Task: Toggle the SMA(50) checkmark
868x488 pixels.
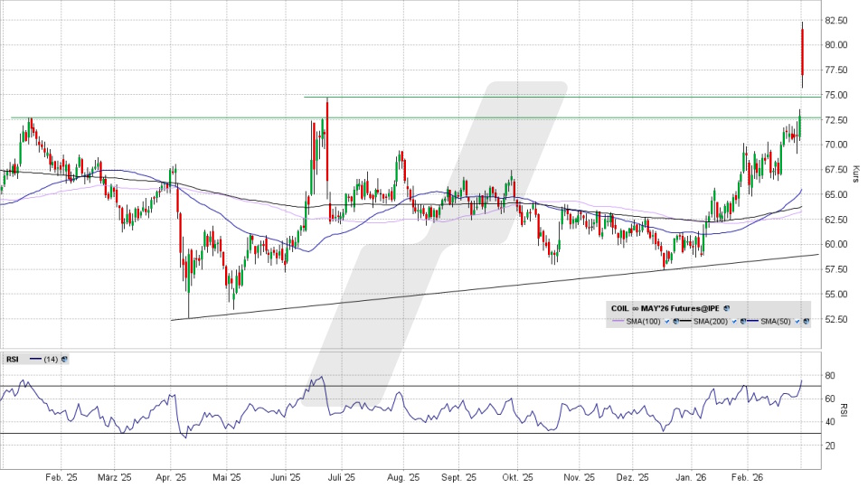Action: [797, 322]
